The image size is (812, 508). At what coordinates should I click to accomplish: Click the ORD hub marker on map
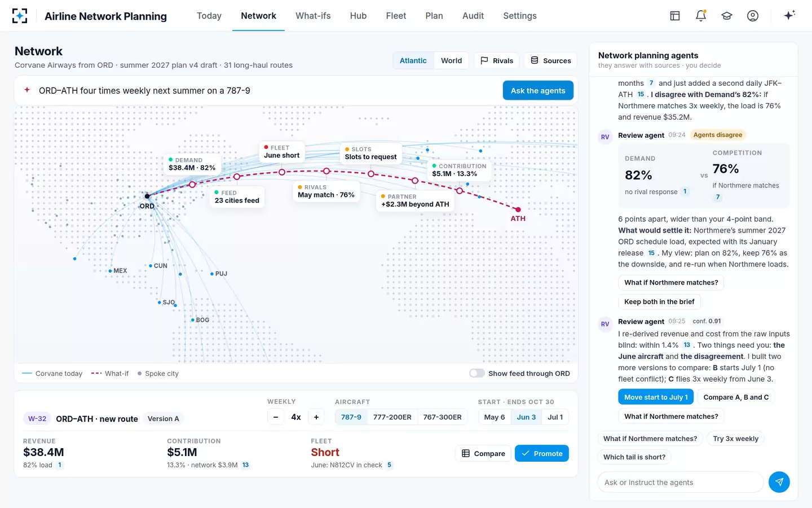click(147, 196)
